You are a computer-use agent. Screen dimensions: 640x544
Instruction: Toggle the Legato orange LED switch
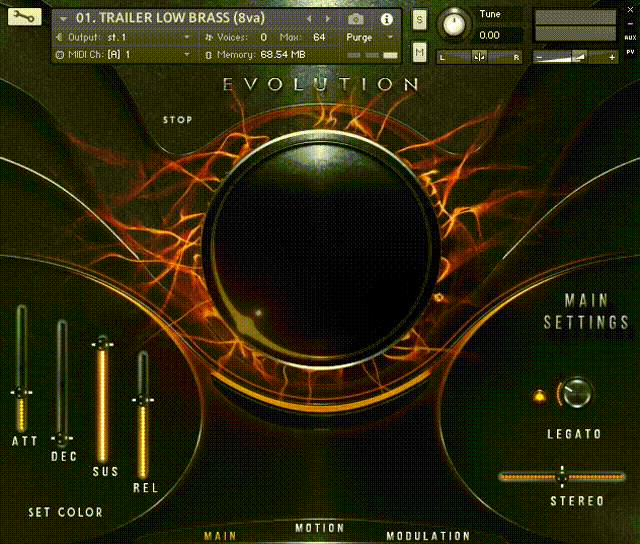click(540, 396)
